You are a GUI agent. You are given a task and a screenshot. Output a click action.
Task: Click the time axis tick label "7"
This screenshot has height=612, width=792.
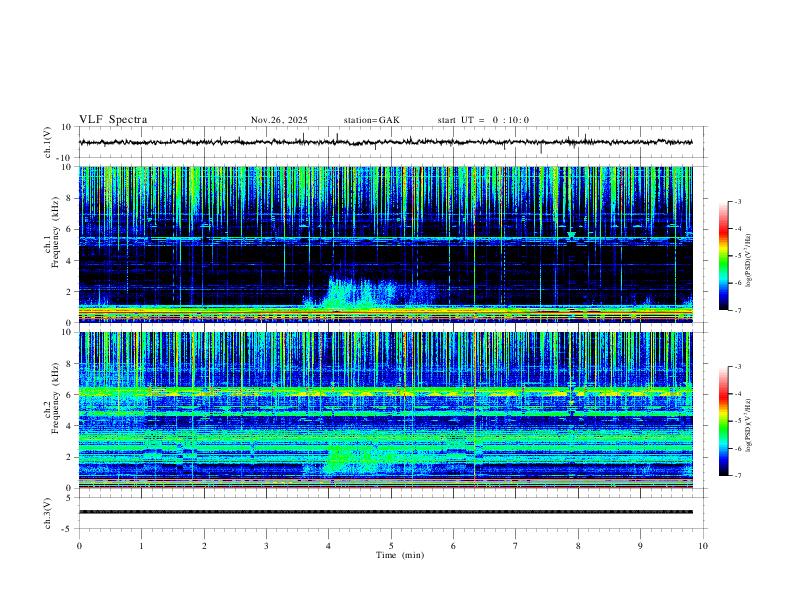(516, 546)
